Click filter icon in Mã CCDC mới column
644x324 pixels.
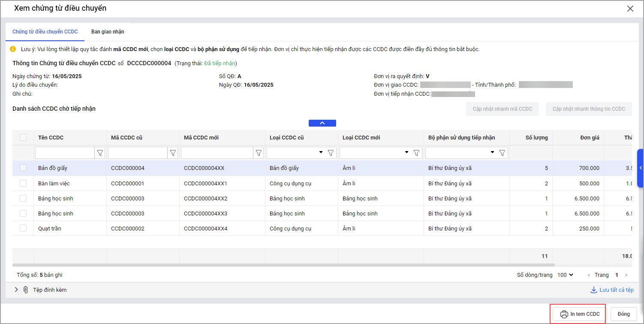pos(259,153)
